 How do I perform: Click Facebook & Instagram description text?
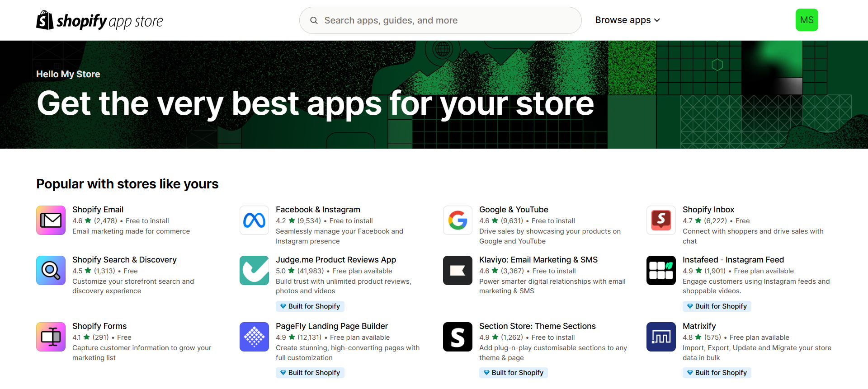340,236
